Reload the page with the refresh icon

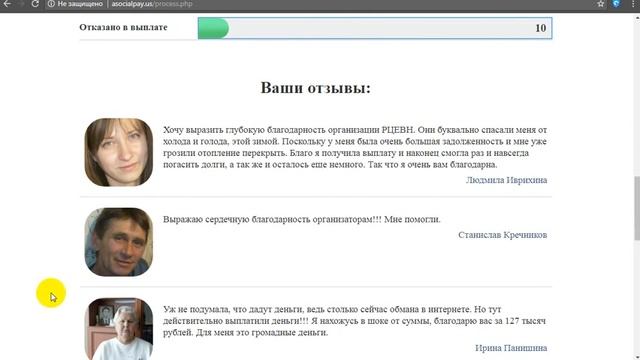(x=35, y=4)
